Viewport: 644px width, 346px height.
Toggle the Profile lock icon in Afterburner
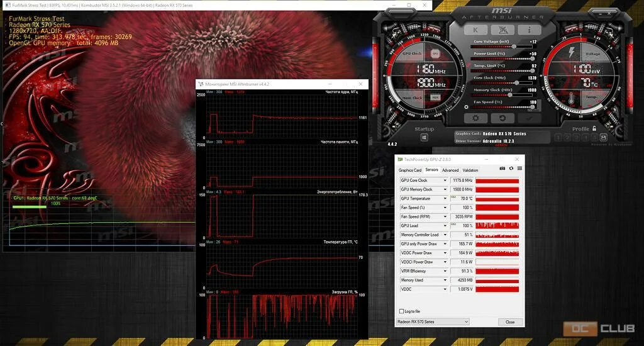[594, 128]
